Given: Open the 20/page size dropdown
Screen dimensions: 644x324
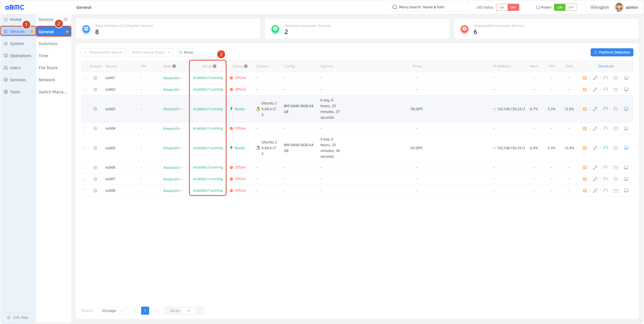Looking at the screenshot, I should tap(112, 311).
